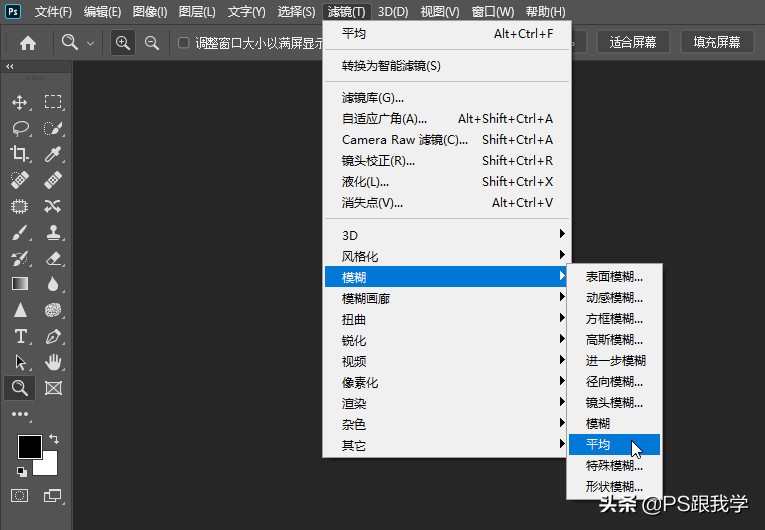Select the Move tool
The width and height of the screenshot is (765, 530).
[20, 102]
